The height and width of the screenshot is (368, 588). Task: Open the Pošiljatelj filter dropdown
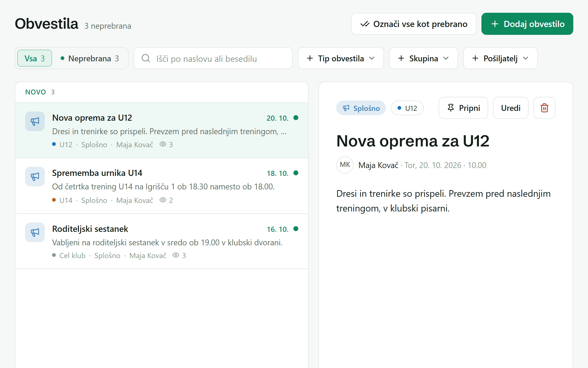tap(500, 58)
